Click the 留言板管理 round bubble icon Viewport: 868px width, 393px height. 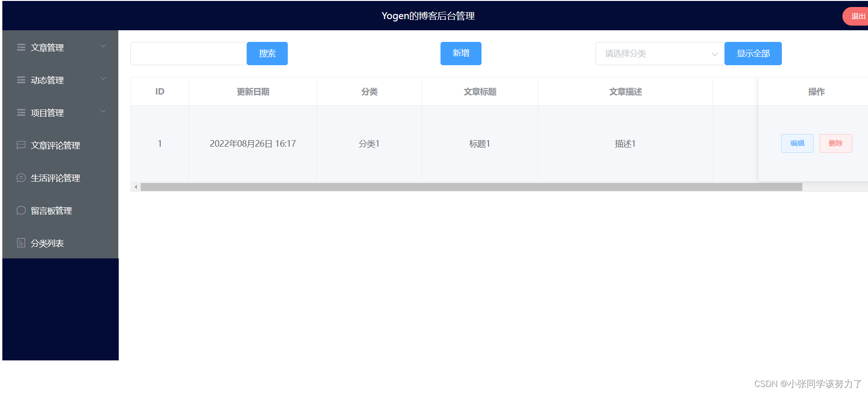[x=21, y=210]
